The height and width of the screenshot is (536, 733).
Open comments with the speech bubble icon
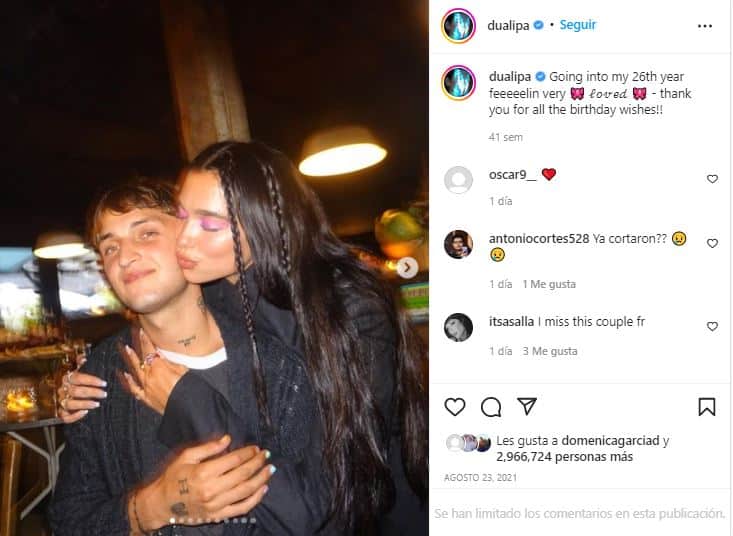491,407
